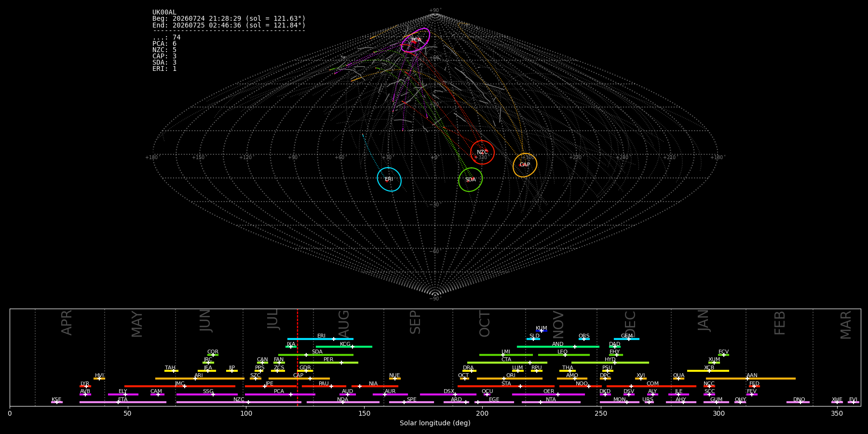Click the orange CAP radiant circle

[525, 165]
